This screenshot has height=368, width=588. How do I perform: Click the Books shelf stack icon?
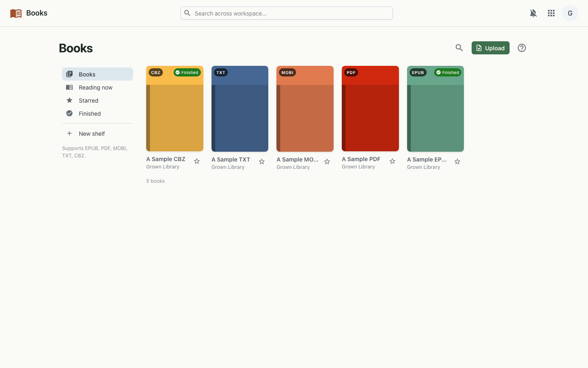(69, 74)
